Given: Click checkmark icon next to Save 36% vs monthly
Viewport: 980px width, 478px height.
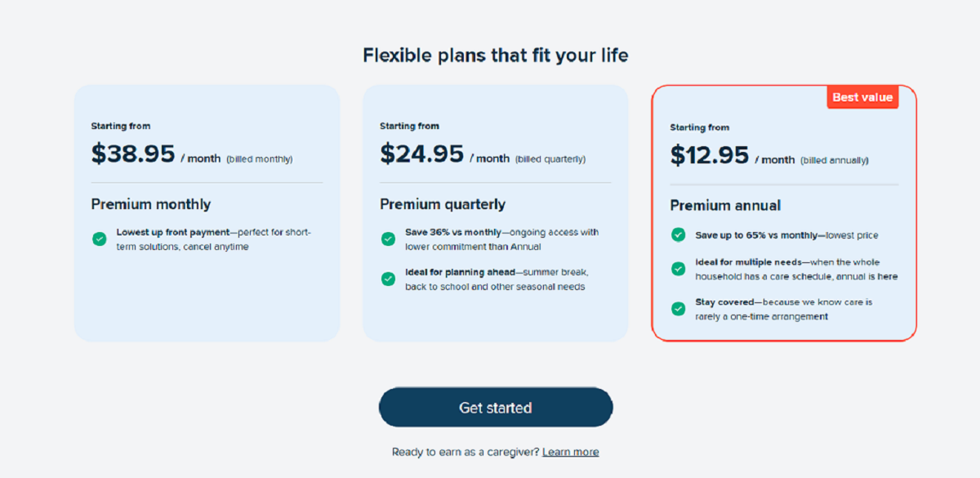Looking at the screenshot, I should [x=388, y=239].
